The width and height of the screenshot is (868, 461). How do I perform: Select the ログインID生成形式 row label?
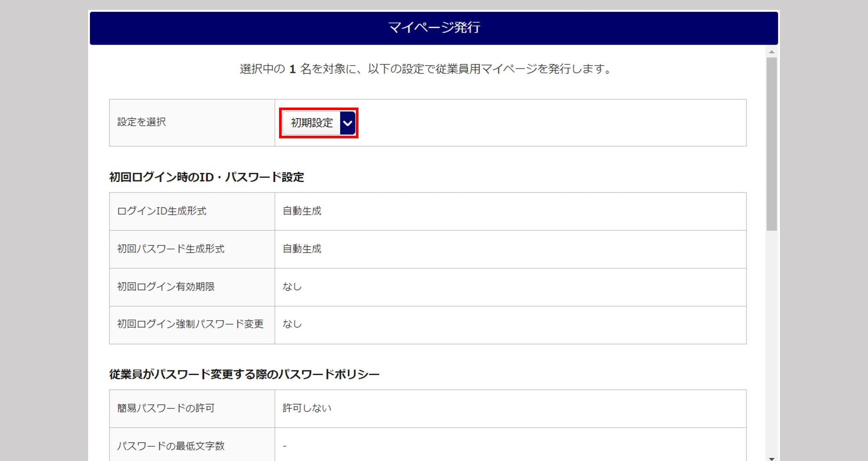click(x=162, y=211)
